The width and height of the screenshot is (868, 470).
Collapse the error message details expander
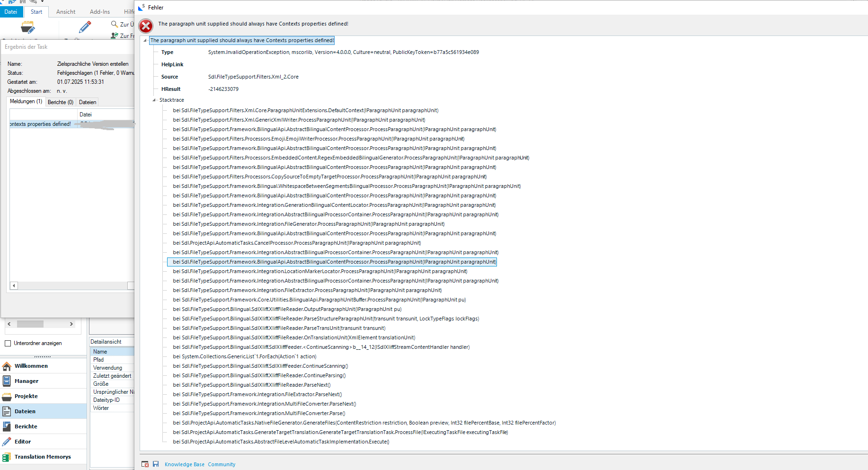click(x=144, y=41)
